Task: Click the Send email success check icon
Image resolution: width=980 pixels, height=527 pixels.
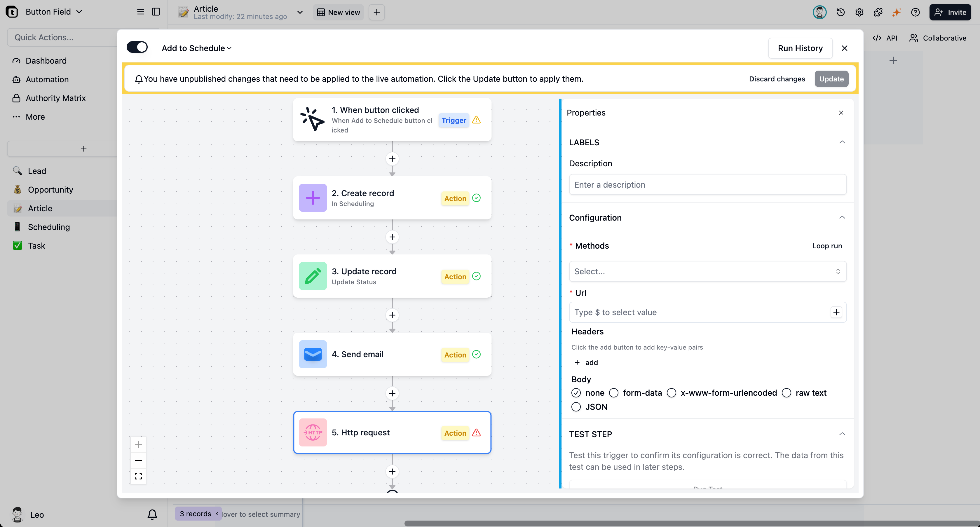Action: click(x=476, y=354)
